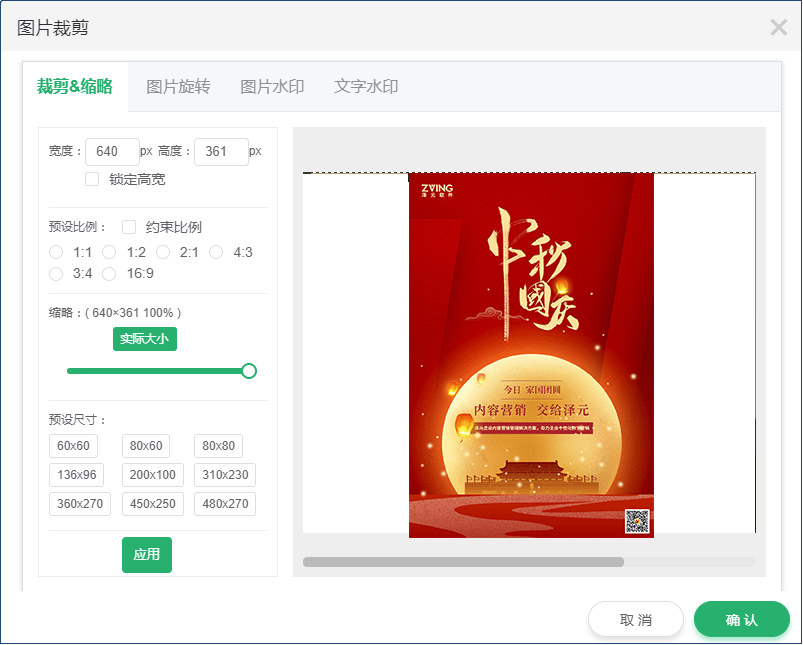Image resolution: width=803 pixels, height=645 pixels.
Task: Click the 实际大小 button
Action: pos(144,339)
